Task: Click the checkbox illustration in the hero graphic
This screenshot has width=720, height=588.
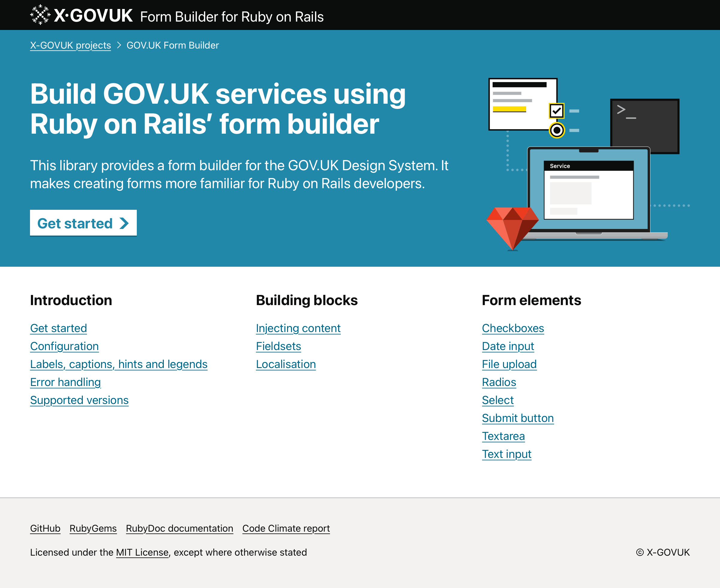Action: pyautogui.click(x=556, y=110)
